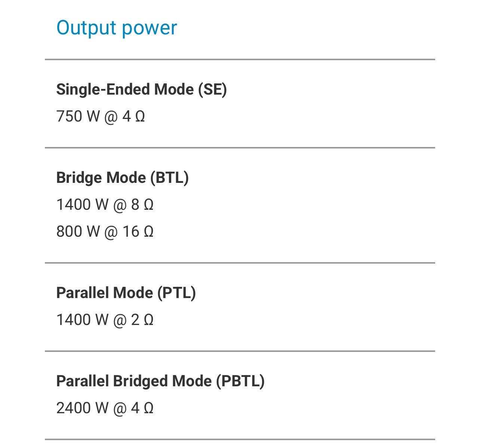Click the divider line under Output power
Image resolution: width=480 pixels, height=448 pixels.
(x=240, y=59)
